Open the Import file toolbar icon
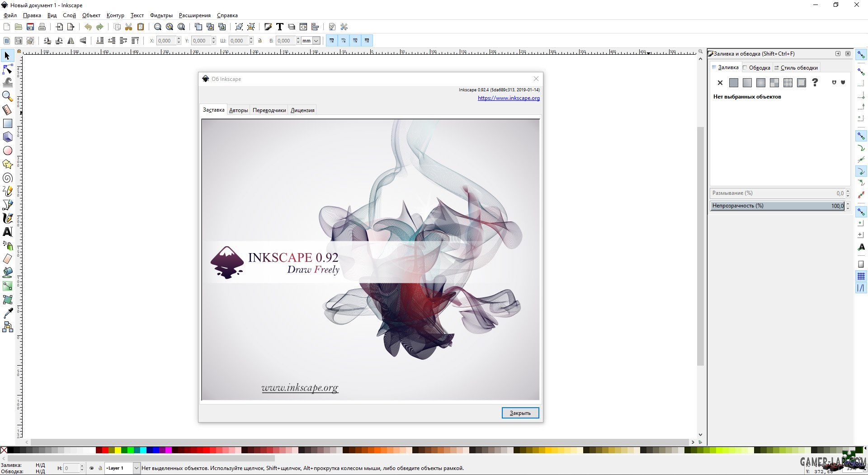The image size is (868, 475). tap(59, 27)
